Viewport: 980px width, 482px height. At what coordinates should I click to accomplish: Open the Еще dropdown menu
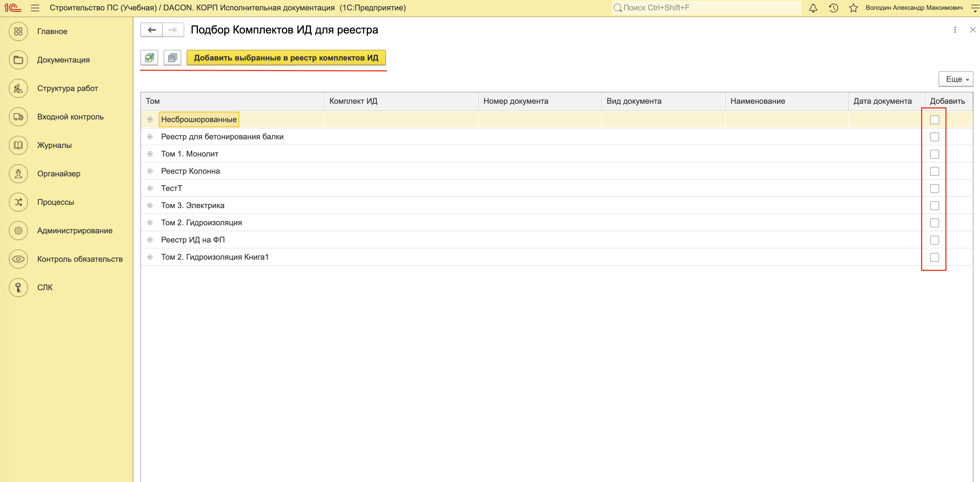coord(956,79)
